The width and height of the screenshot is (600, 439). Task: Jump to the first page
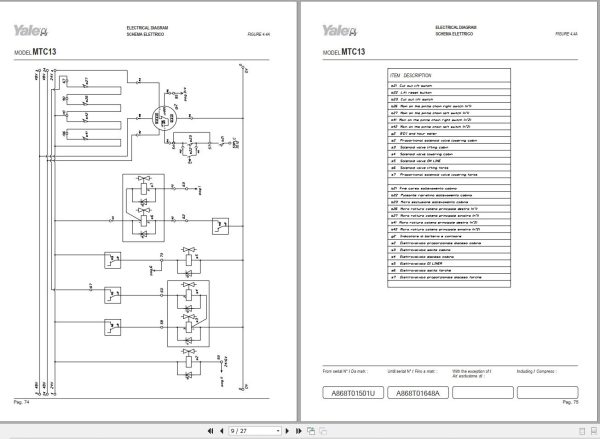(x=210, y=431)
